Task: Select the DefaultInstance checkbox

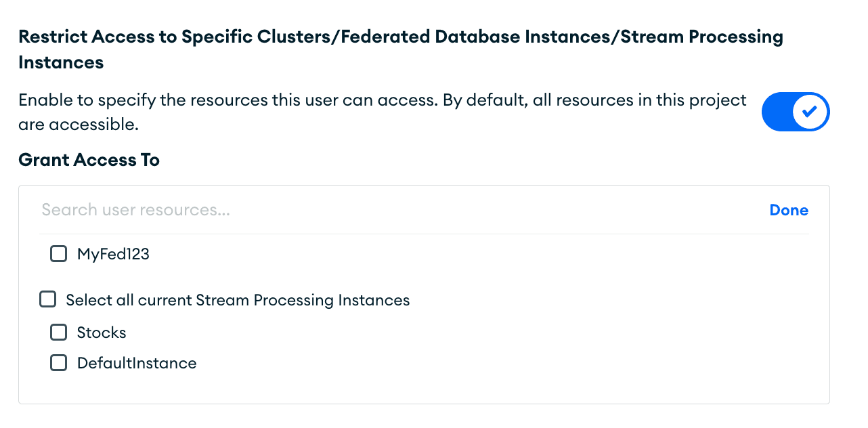Action: point(59,362)
